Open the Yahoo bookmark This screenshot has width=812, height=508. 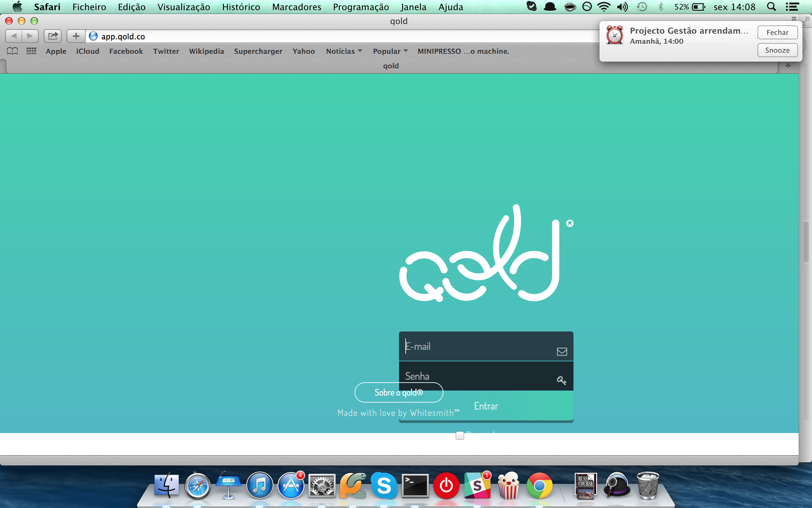click(303, 51)
